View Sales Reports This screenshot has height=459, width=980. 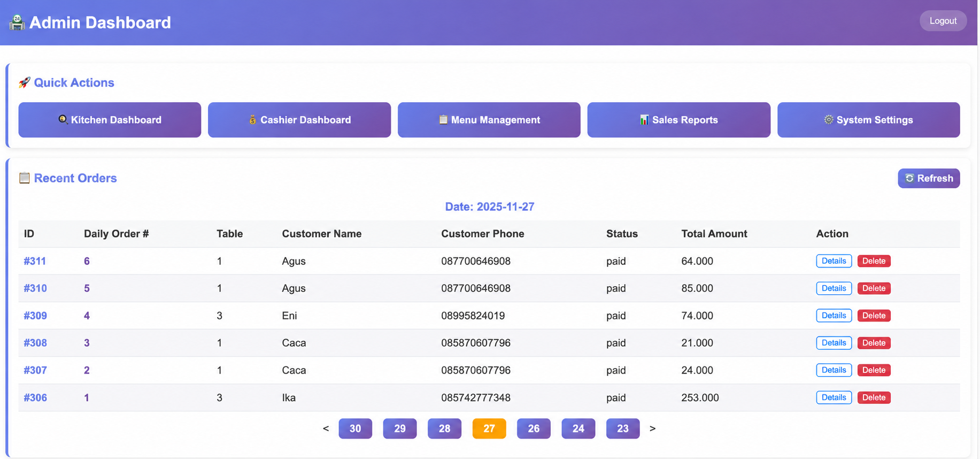click(678, 120)
